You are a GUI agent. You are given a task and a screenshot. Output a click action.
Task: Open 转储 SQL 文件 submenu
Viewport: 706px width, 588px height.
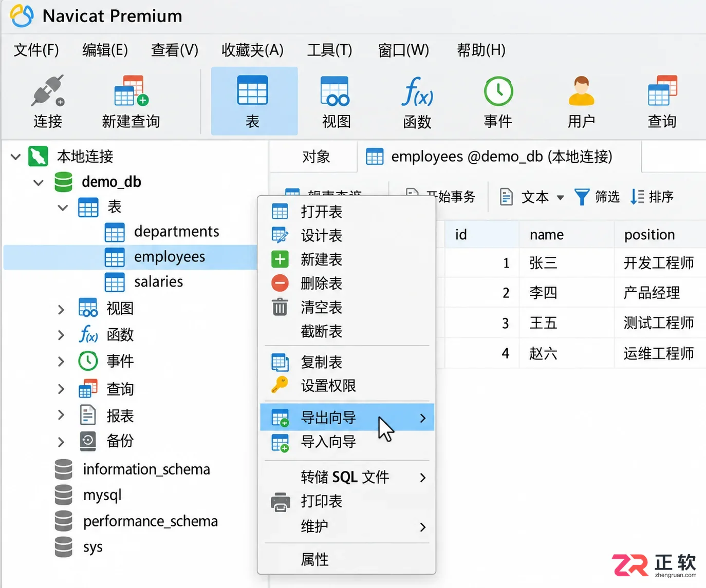coord(347,478)
